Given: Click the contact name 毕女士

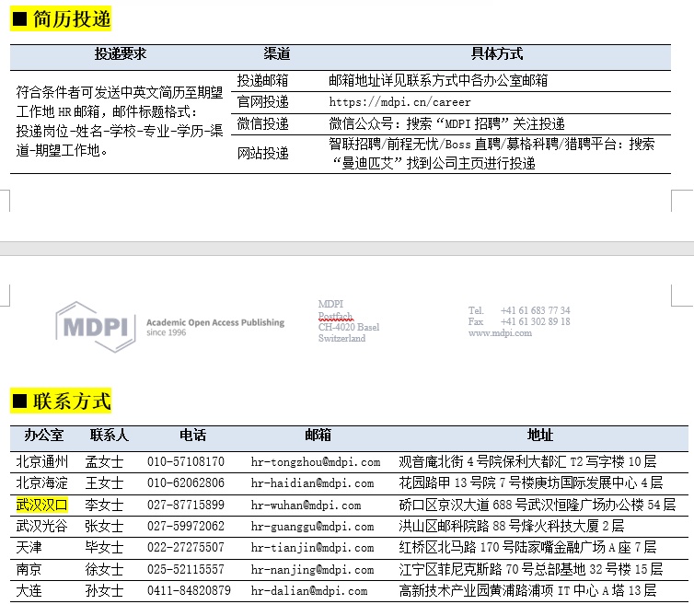Looking at the screenshot, I should (104, 548).
